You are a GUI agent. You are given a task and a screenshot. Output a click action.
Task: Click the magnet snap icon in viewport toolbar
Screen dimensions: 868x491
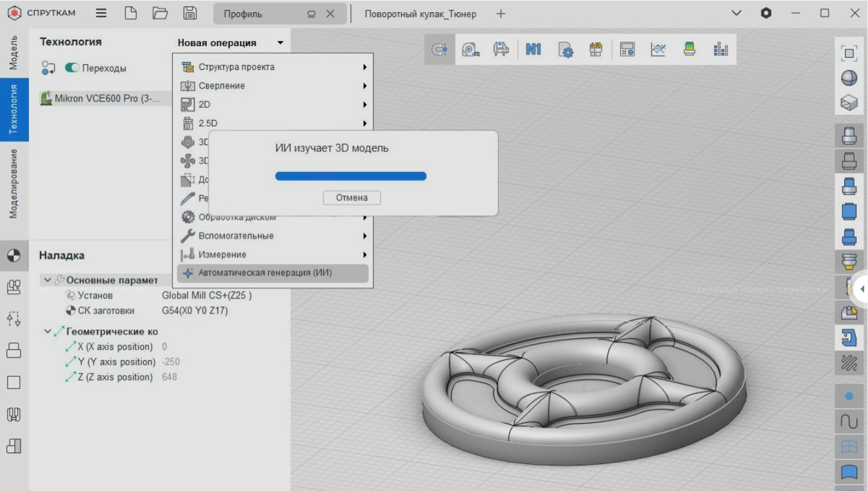[x=440, y=49]
